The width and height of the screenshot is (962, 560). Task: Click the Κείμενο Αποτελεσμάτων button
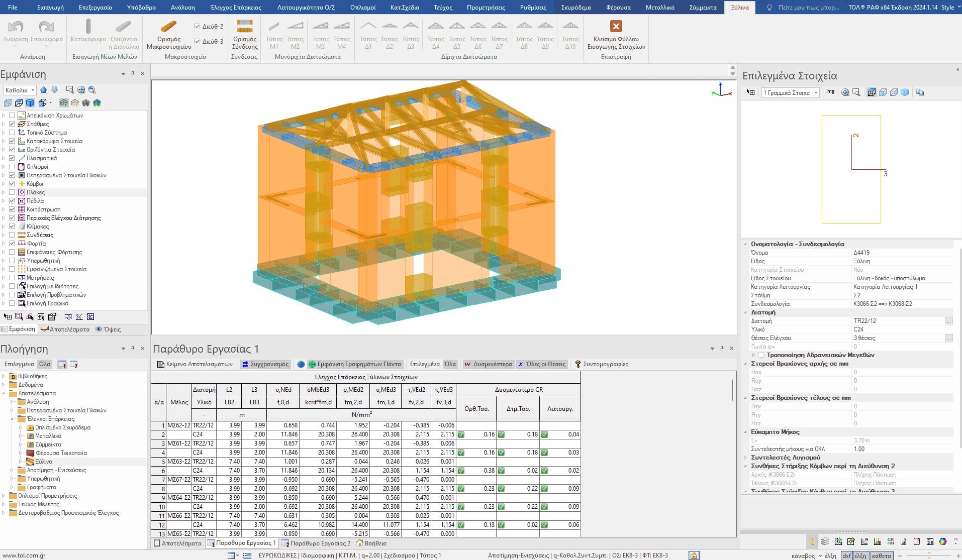(x=195, y=364)
